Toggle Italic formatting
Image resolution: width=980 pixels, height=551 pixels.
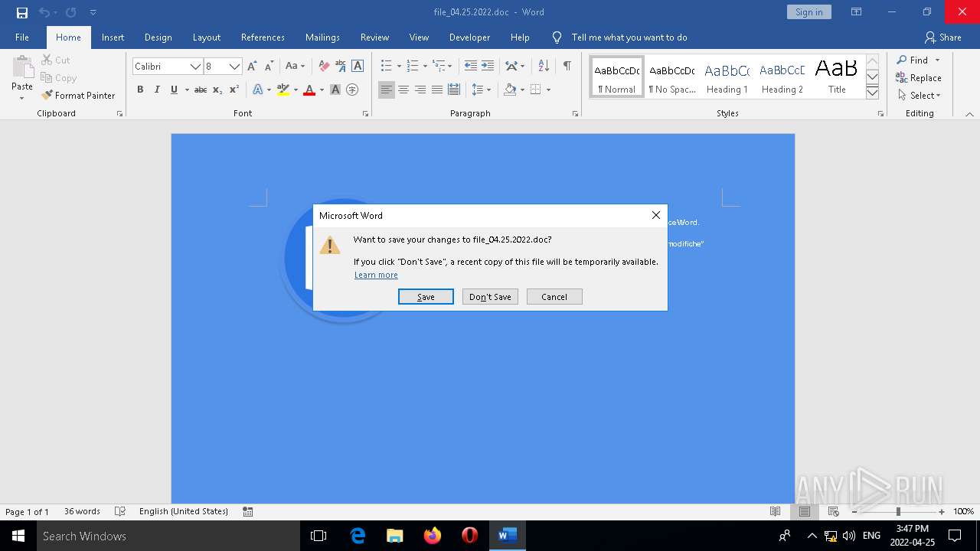pos(157,90)
